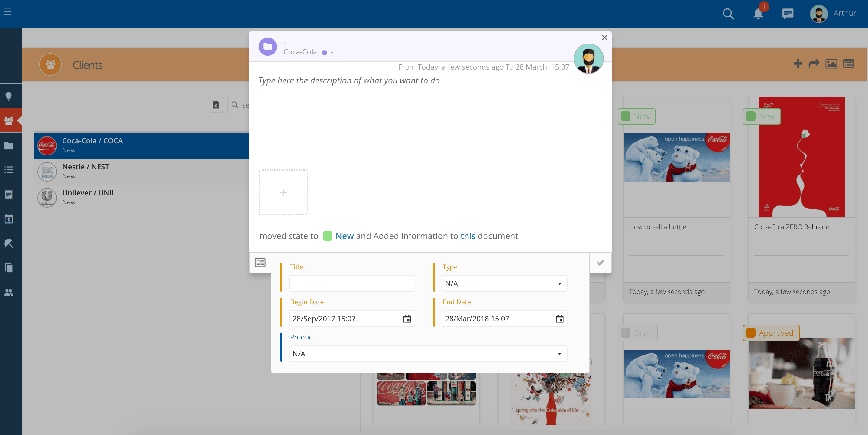Click into the Title input field

351,283
